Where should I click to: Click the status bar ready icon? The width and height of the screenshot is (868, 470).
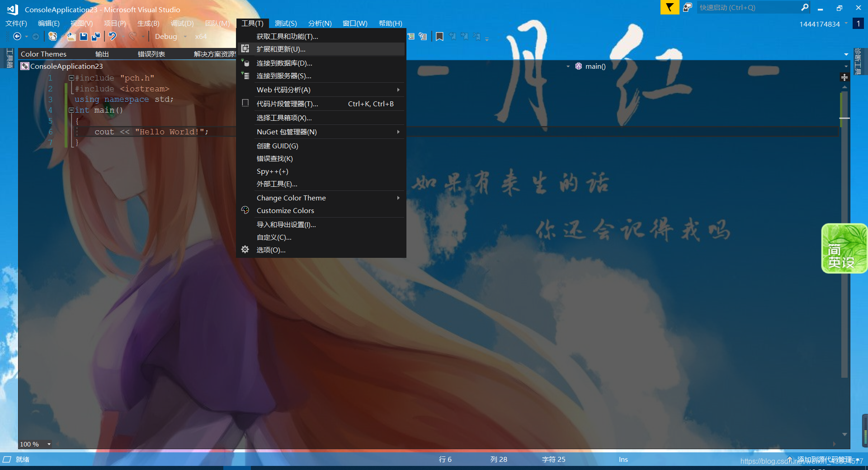pyautogui.click(x=7, y=459)
